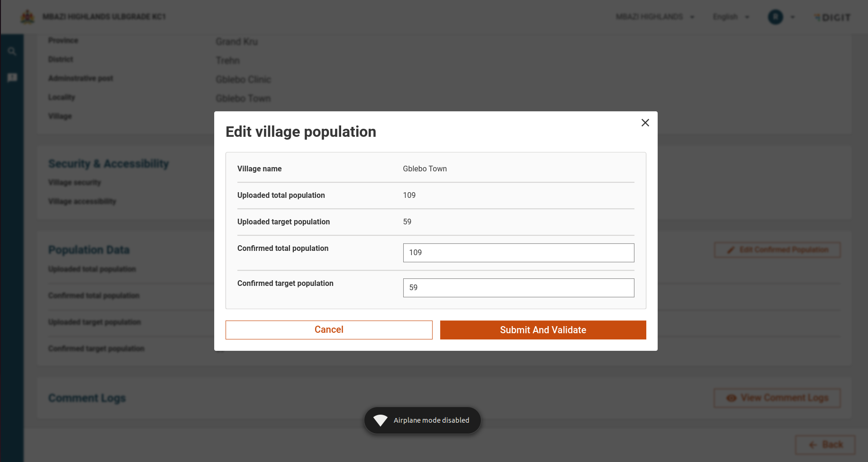Click the Confirmed total population field
The width and height of the screenshot is (868, 462).
[x=518, y=253]
